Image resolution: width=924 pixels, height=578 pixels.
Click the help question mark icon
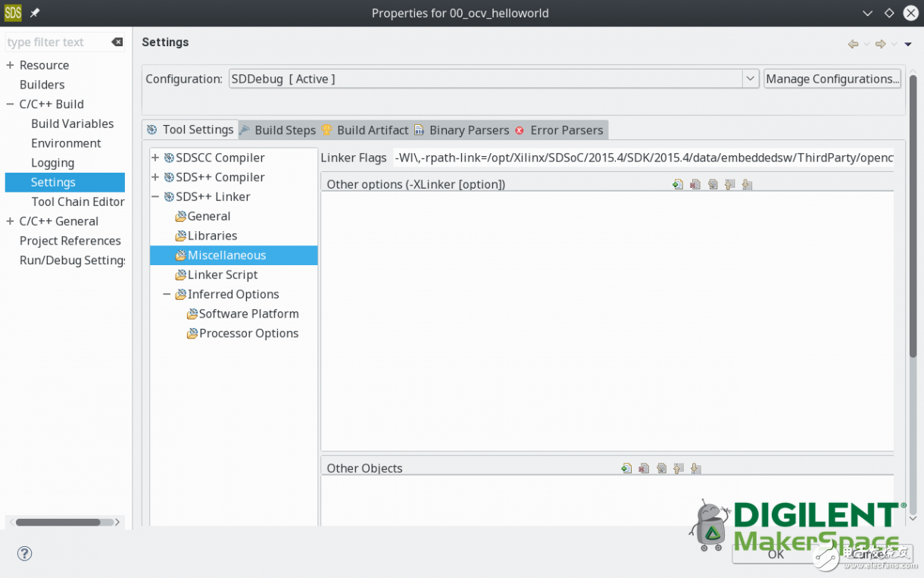[x=25, y=554]
